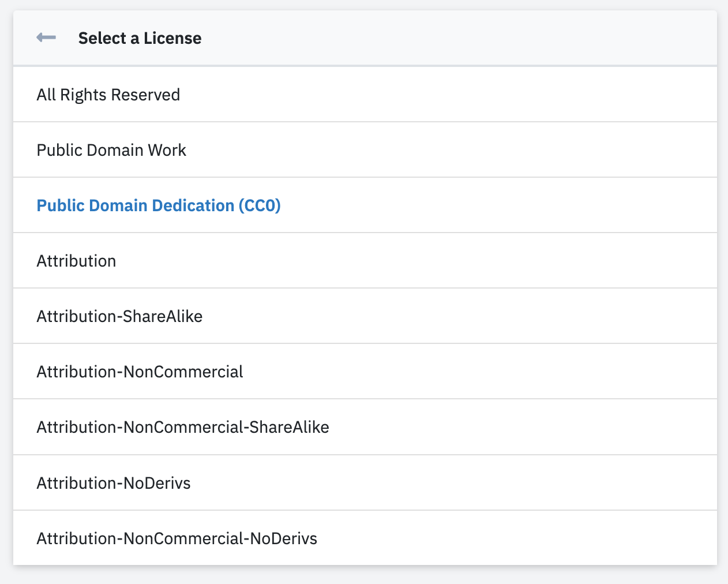Screen dimensions: 728x584
Task: Choose the NonCommercial license without ShareAlike or NoDerivs
Action: click(x=140, y=372)
